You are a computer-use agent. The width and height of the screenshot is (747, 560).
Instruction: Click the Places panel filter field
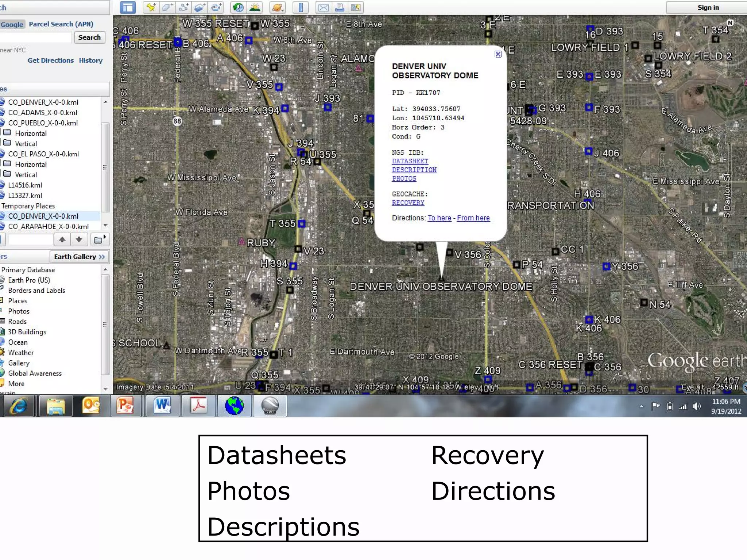pos(31,240)
